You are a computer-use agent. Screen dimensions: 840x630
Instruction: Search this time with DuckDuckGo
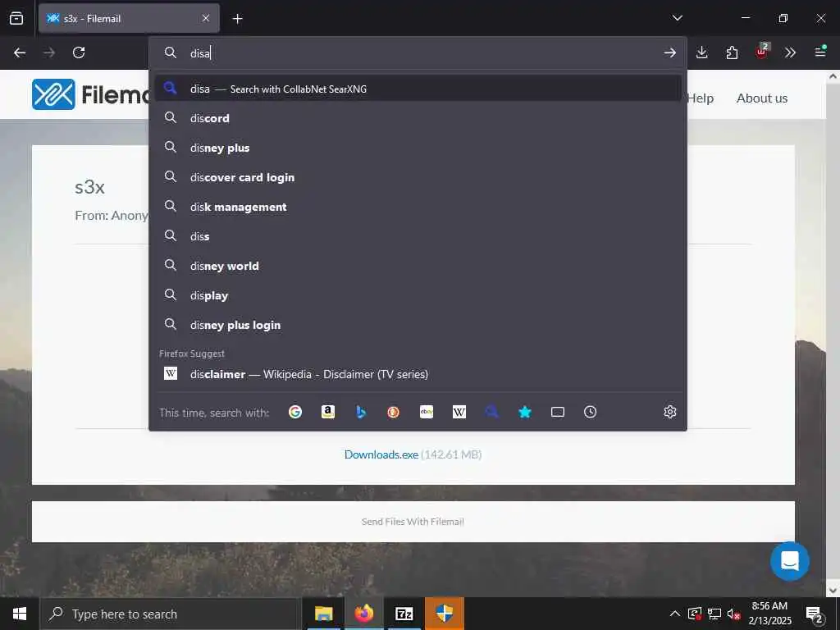click(x=394, y=412)
